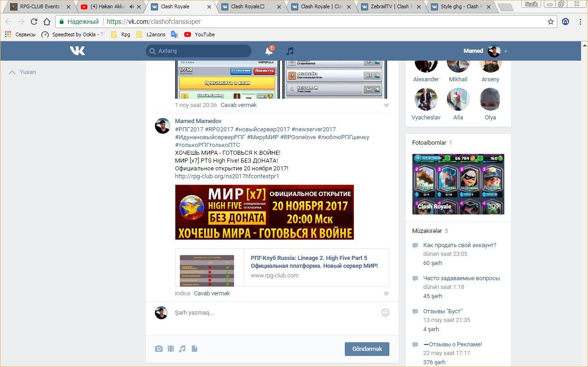Switch to Hakan Akku YouTube tab
This screenshot has width=588, height=367.
tap(110, 7)
